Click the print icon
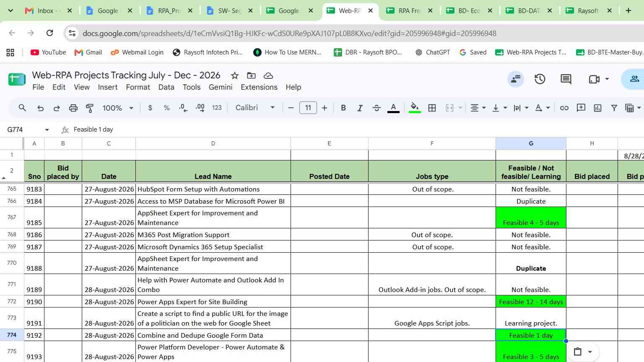 click(x=73, y=108)
